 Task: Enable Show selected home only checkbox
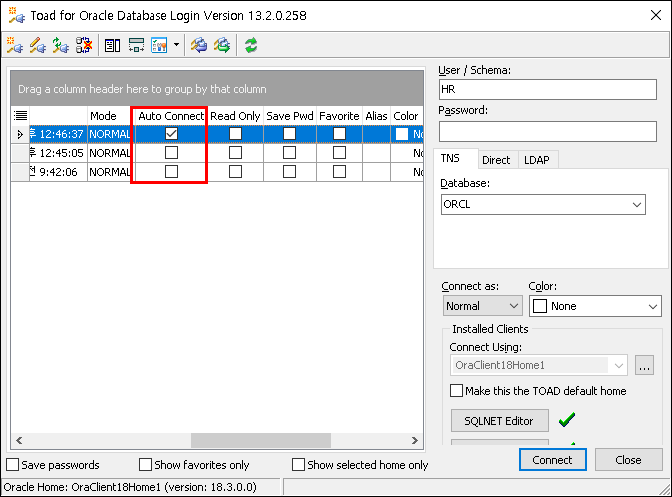click(298, 465)
